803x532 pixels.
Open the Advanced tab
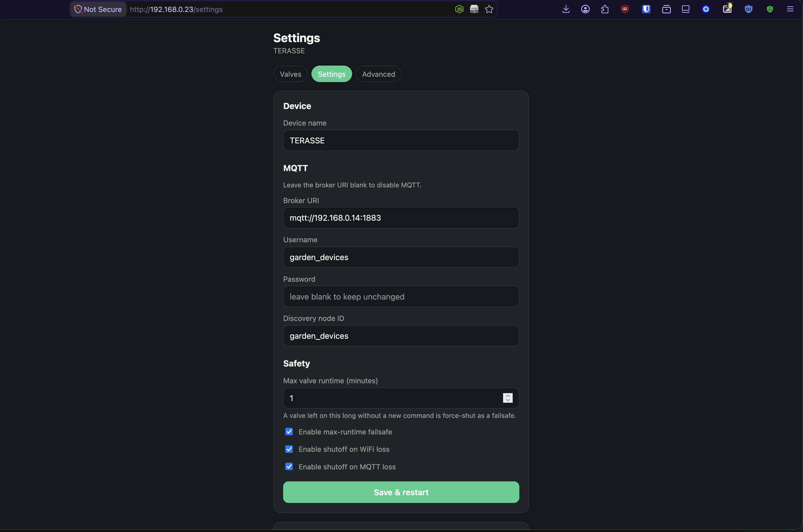378,74
